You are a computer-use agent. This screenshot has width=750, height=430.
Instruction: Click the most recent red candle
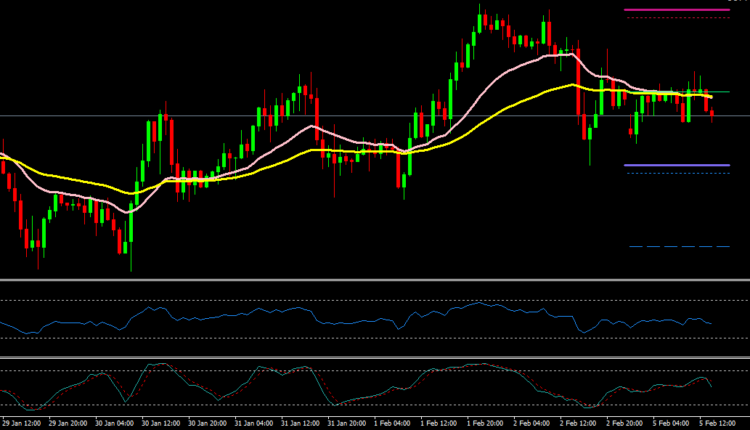click(x=712, y=114)
